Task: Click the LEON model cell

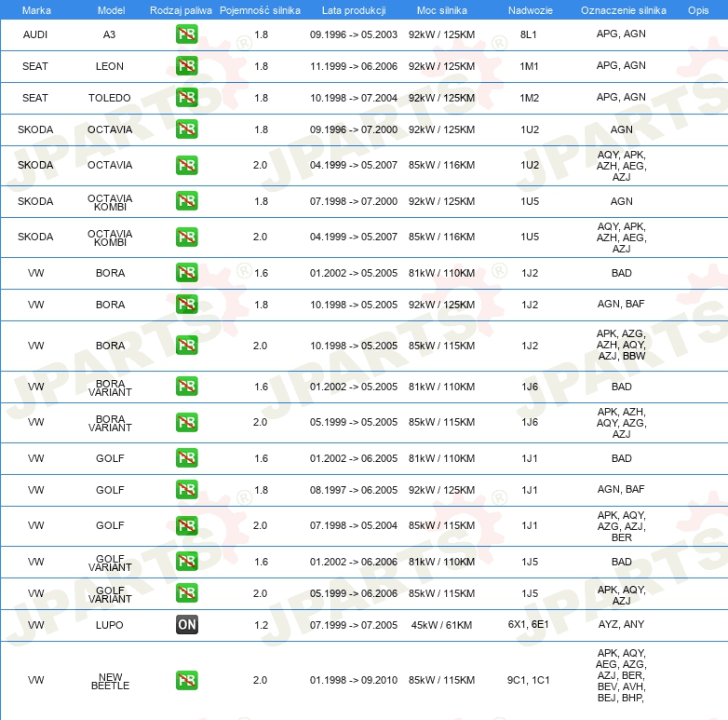Action: coord(110,66)
